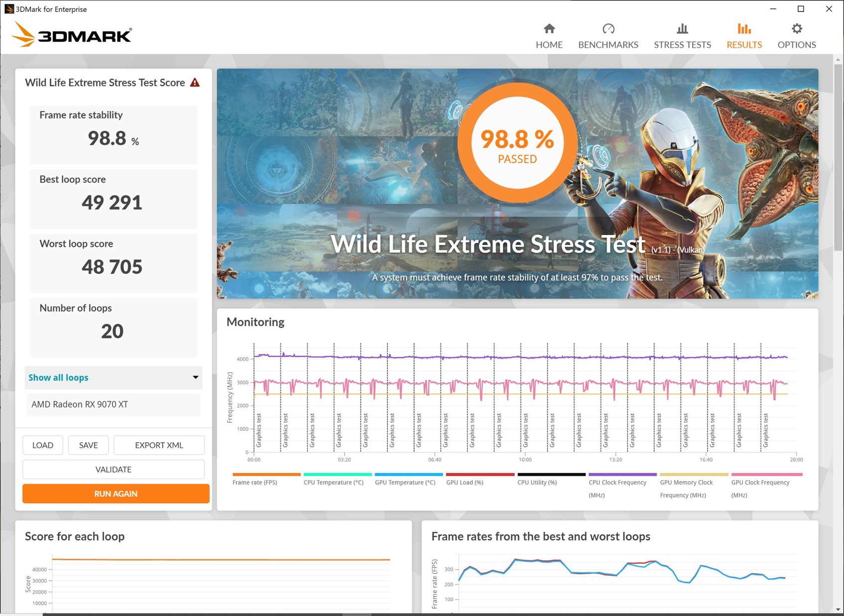Toggle the pink GPU Clock Frequency legend

tap(767, 475)
